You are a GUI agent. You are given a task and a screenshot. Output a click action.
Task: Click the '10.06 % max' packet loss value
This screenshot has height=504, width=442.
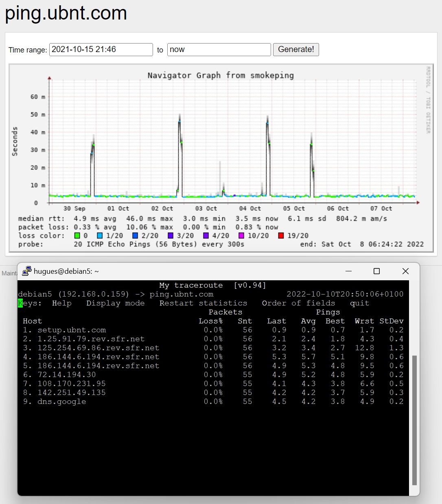[x=150, y=227]
